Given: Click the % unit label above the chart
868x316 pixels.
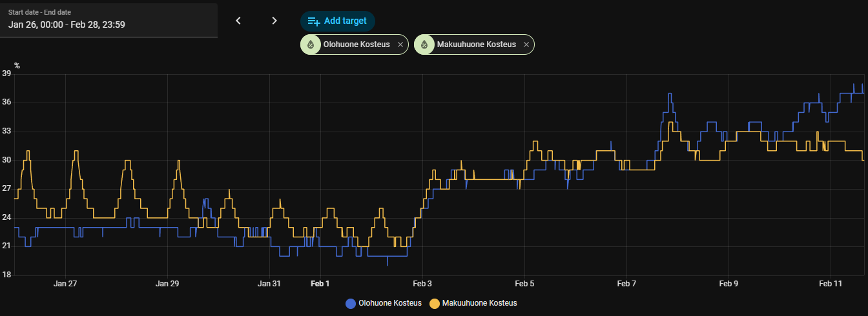Looking at the screenshot, I should (17, 65).
